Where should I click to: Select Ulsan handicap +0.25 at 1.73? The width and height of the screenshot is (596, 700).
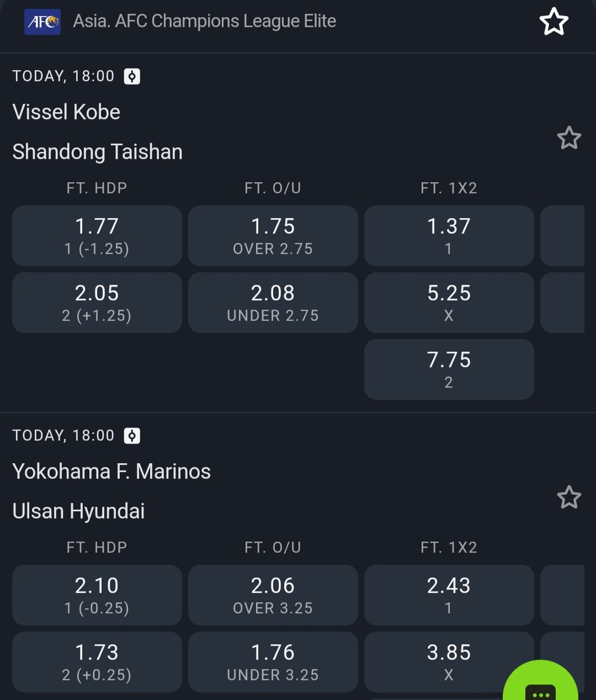(97, 662)
